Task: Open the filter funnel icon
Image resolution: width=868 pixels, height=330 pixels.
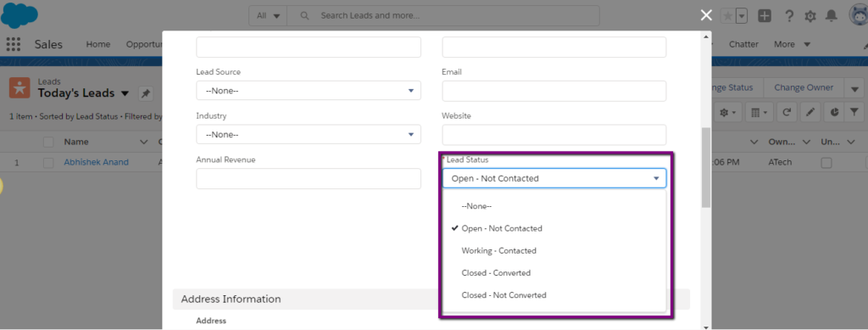Action: (x=854, y=112)
